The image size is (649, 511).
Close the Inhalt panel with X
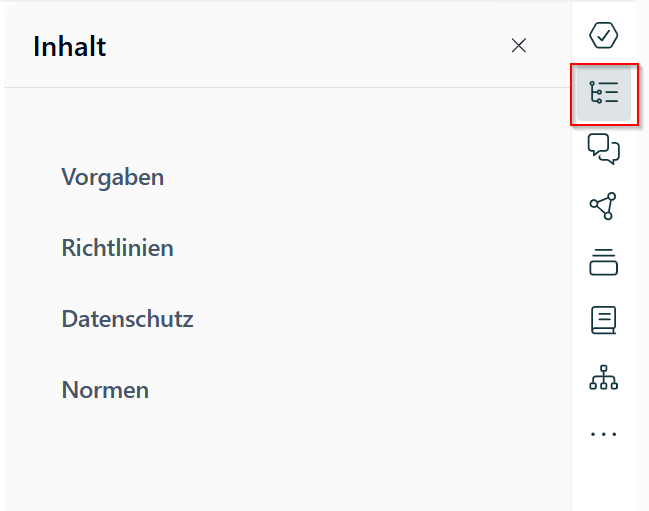pos(519,46)
